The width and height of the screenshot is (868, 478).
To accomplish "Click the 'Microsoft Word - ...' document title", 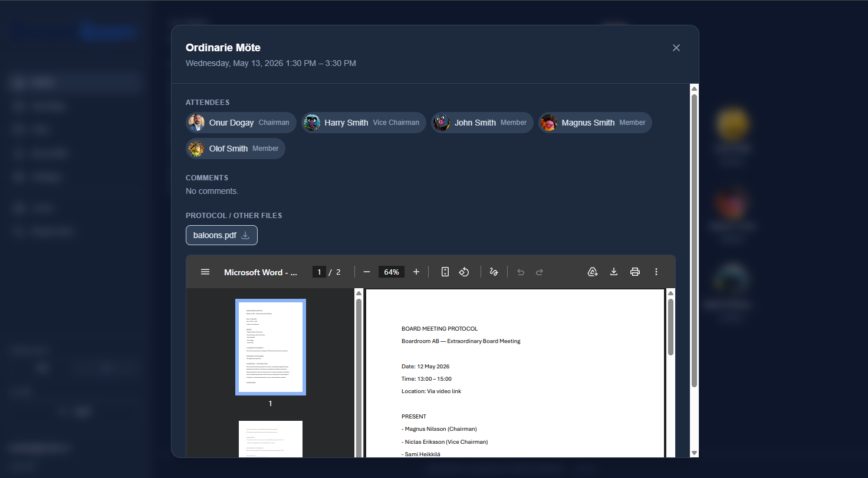I will pyautogui.click(x=261, y=272).
